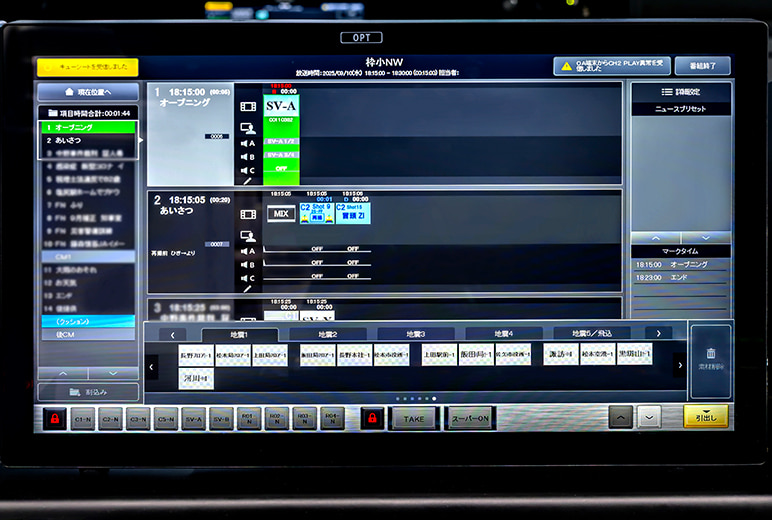Click the audio C speaker icon in item 2
The image size is (772, 520).
coord(248,277)
